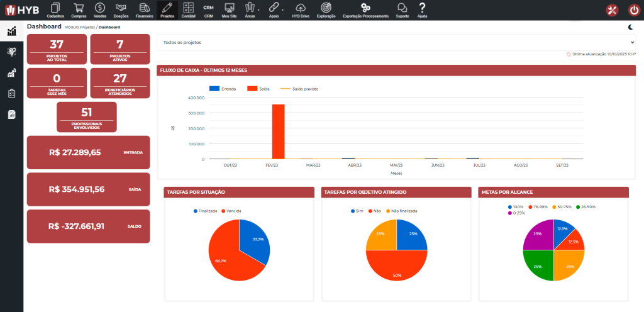Select the lightbulb brain icon in sidebar

pyautogui.click(x=11, y=52)
